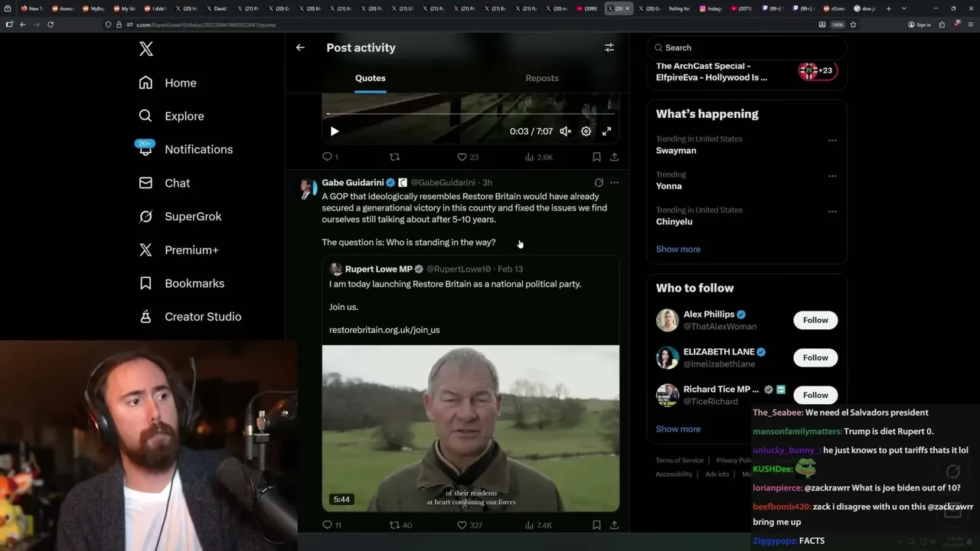The width and height of the screenshot is (980, 551).
Task: Open the restorebritain.org.uk/join_us link
Action: pos(384,330)
